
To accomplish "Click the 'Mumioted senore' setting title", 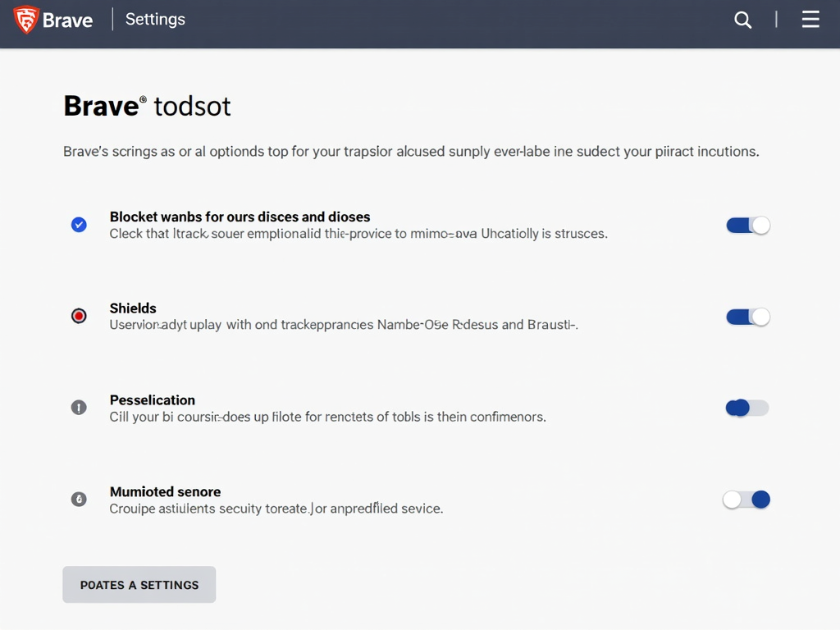I will pyautogui.click(x=165, y=492).
